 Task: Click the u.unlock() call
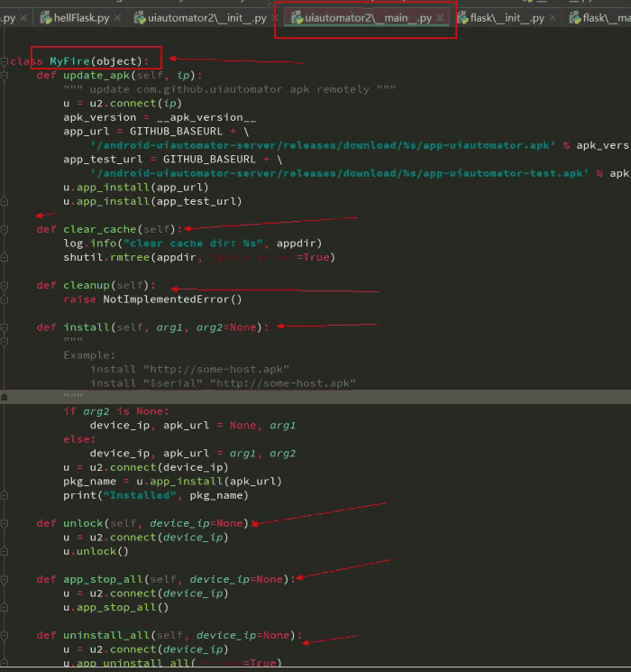96,551
